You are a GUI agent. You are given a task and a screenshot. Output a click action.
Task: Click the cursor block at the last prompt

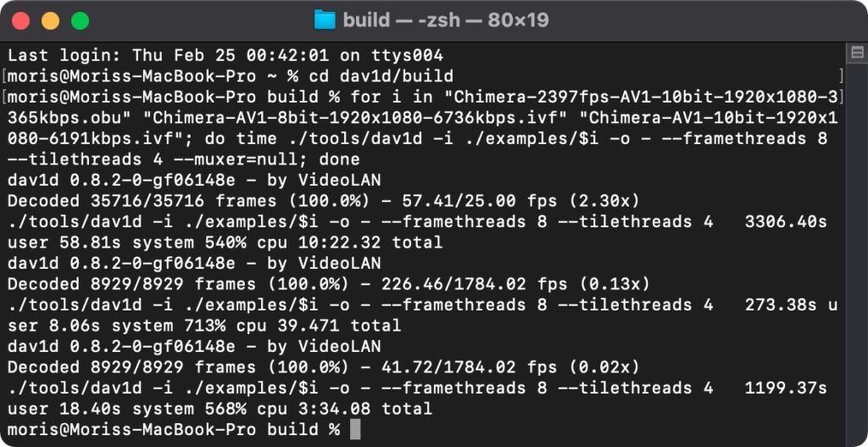(x=355, y=429)
